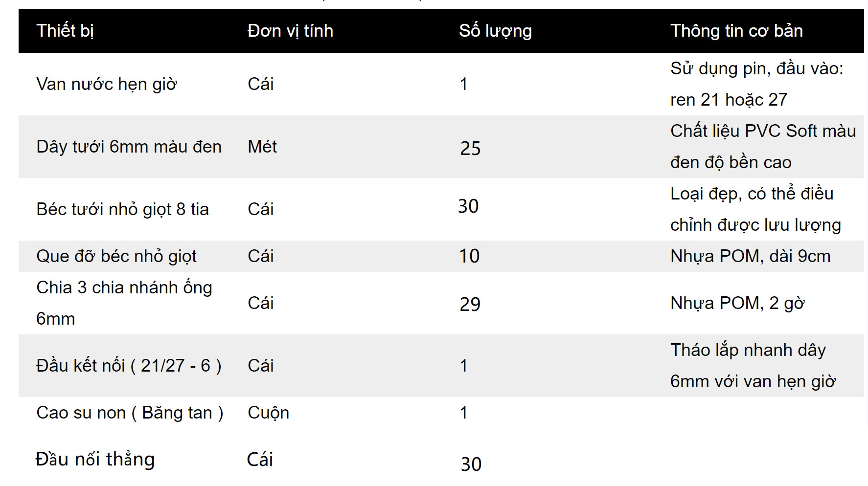
Task: Click the 'Thông tin cơ bản' column header
Action: point(736,31)
